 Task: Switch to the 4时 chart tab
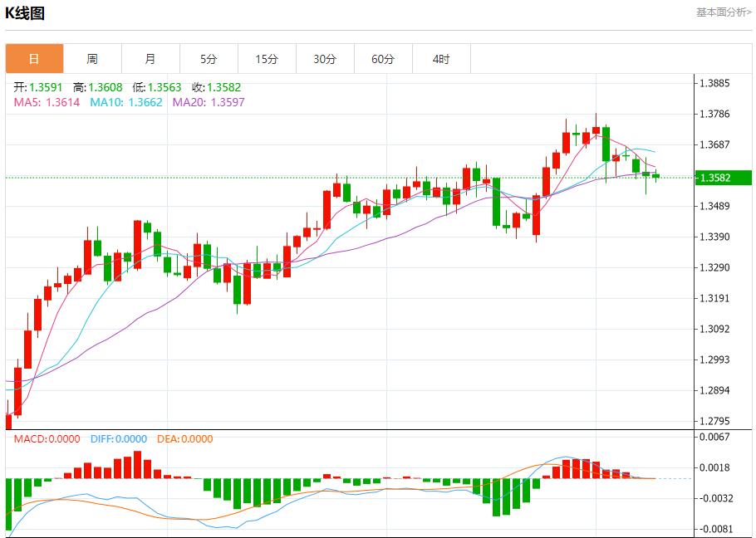[x=441, y=59]
